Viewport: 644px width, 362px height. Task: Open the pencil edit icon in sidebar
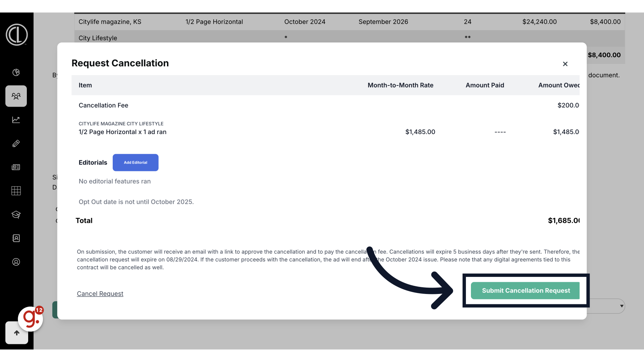pyautogui.click(x=16, y=143)
